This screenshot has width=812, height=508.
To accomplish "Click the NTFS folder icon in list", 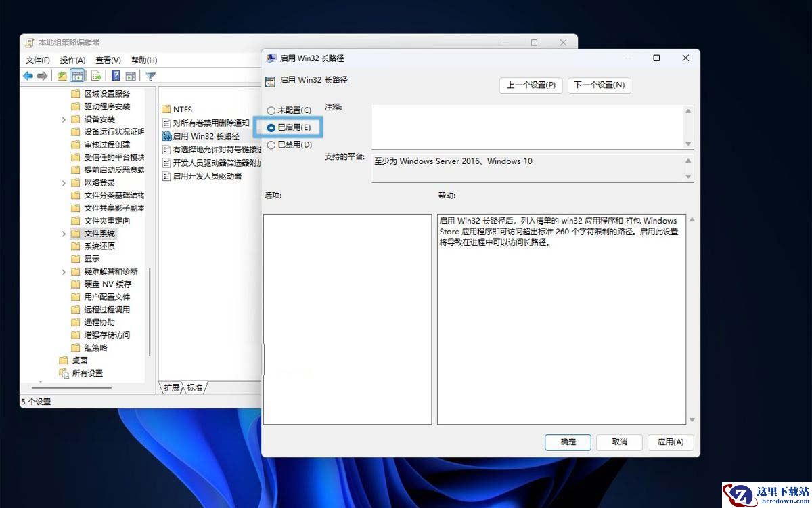I will click(167, 109).
